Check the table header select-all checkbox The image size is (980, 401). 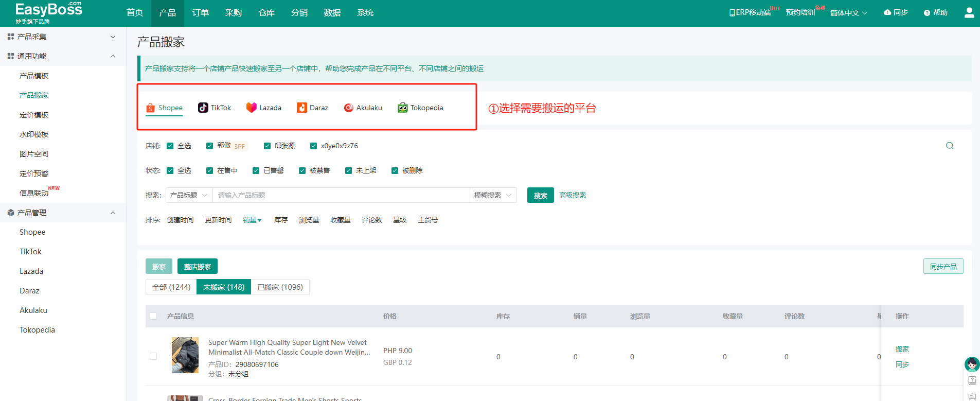click(x=153, y=316)
